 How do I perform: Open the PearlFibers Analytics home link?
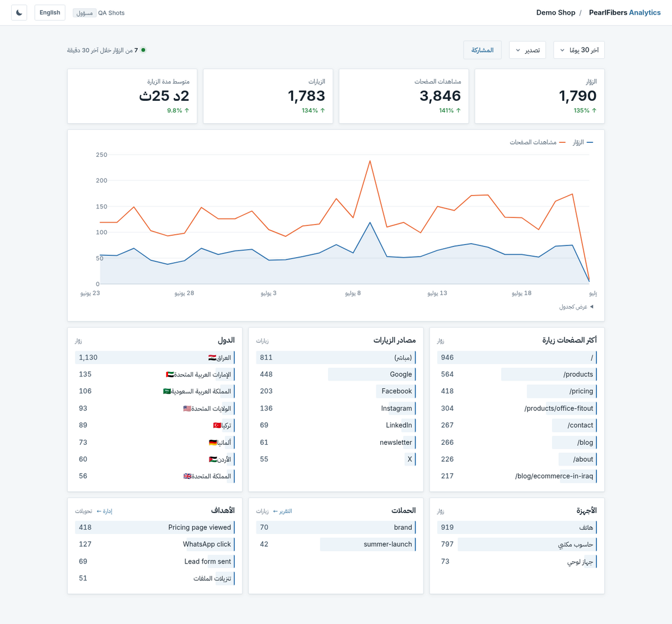[625, 12]
